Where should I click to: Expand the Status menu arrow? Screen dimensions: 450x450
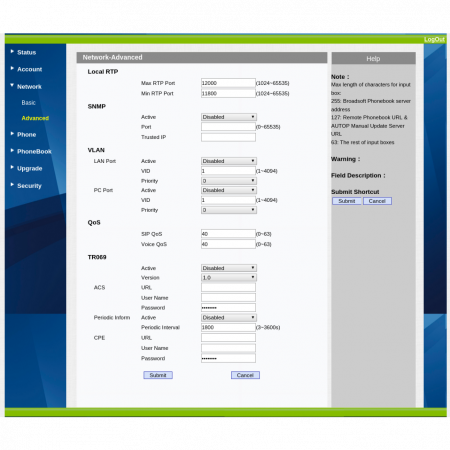coord(12,51)
